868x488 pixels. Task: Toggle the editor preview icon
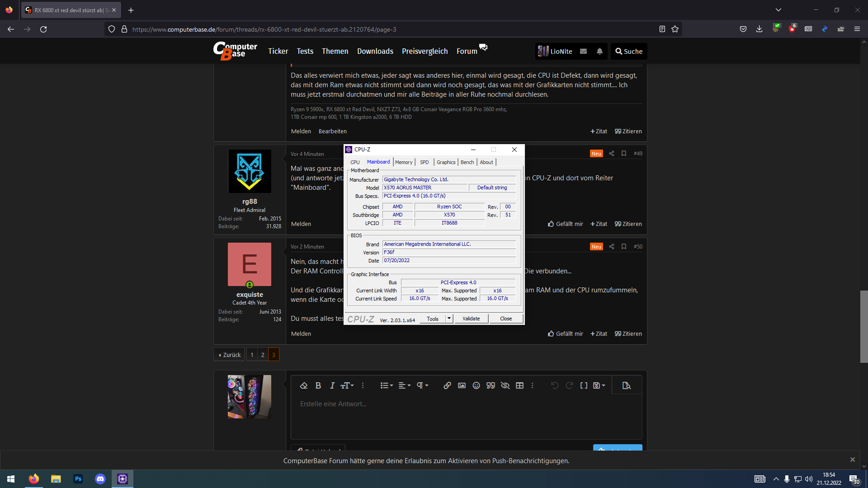(626, 385)
